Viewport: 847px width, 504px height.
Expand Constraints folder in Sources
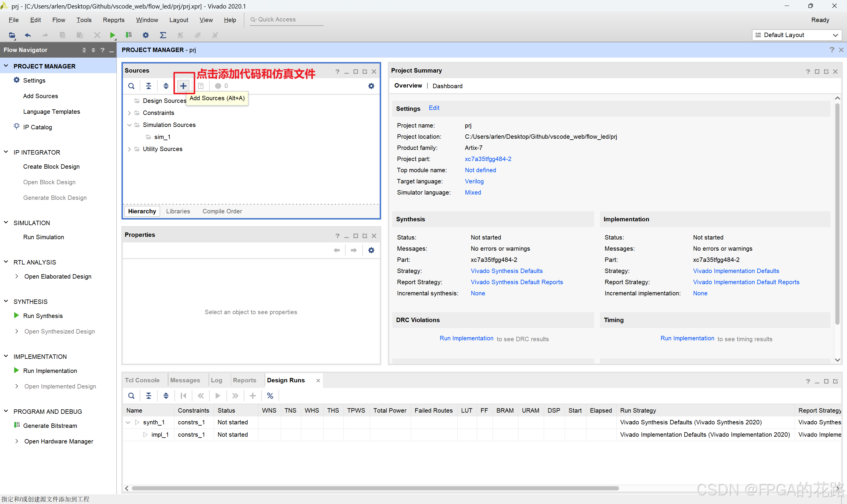click(129, 113)
